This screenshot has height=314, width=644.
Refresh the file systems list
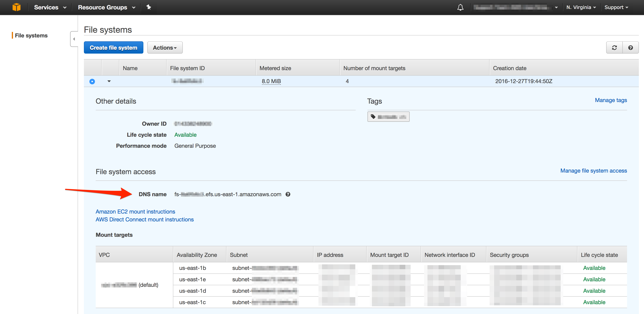(x=614, y=47)
